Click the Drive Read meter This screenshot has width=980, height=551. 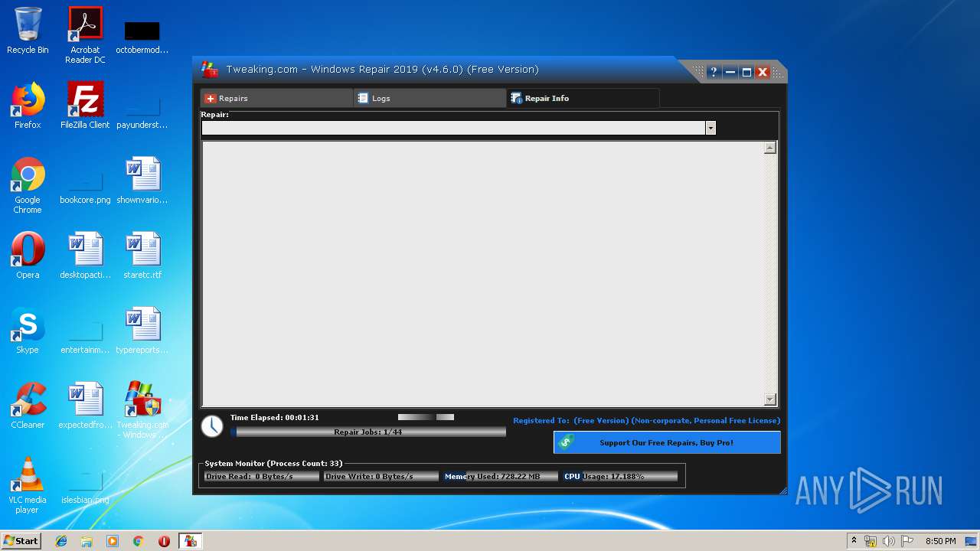262,476
